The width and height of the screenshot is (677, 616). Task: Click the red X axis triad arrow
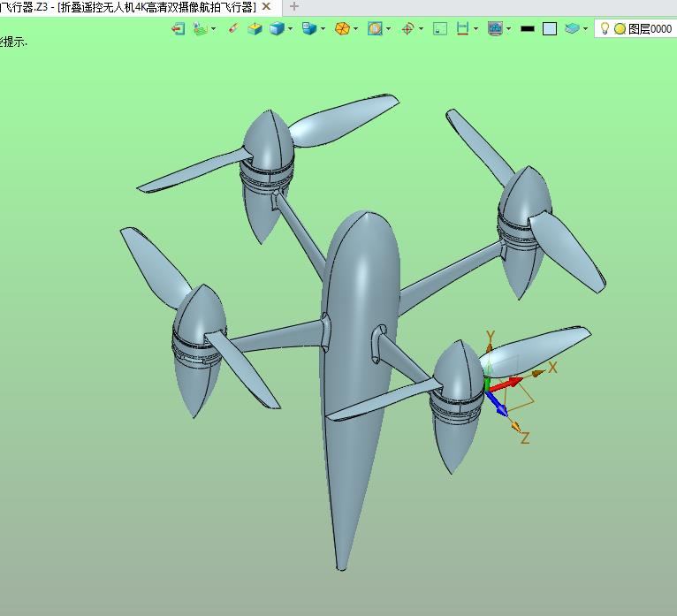pyautogui.click(x=506, y=384)
